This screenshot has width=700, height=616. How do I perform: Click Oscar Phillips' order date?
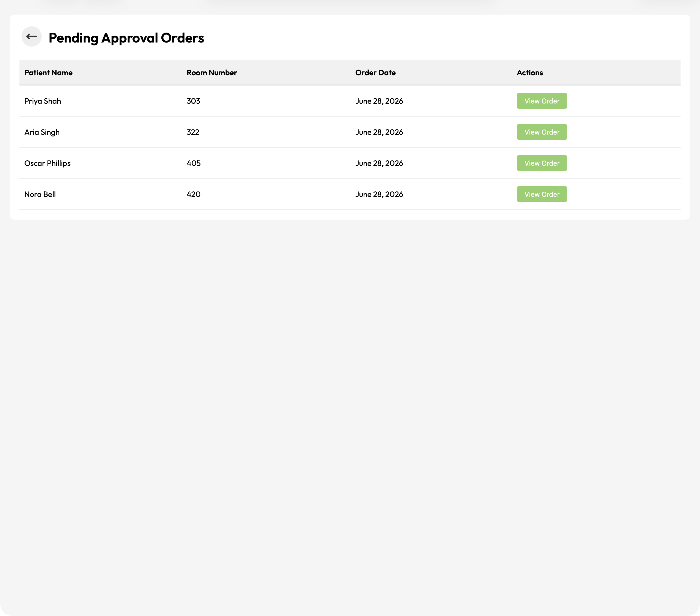coord(379,163)
